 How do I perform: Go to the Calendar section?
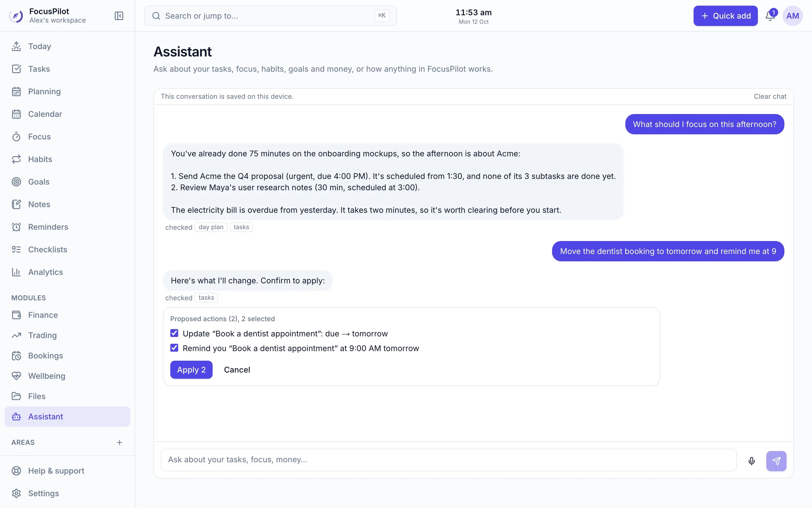click(x=67, y=114)
